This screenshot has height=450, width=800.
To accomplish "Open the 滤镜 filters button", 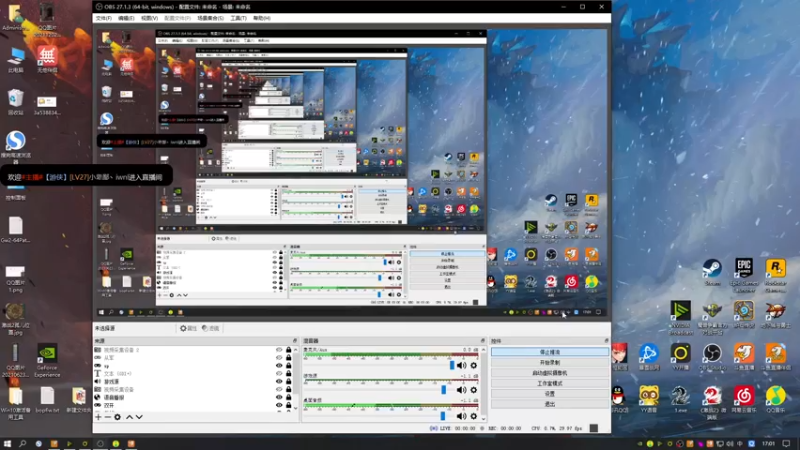I will [x=210, y=328].
